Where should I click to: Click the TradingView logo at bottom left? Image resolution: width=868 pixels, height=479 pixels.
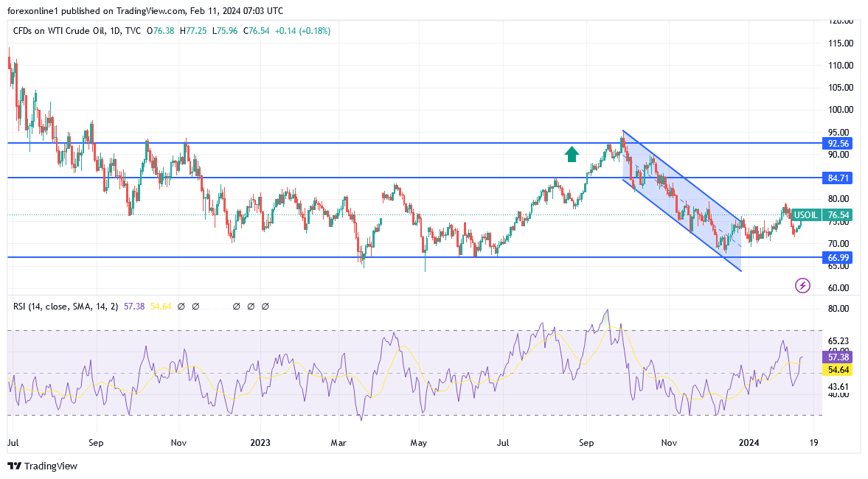coord(42,466)
